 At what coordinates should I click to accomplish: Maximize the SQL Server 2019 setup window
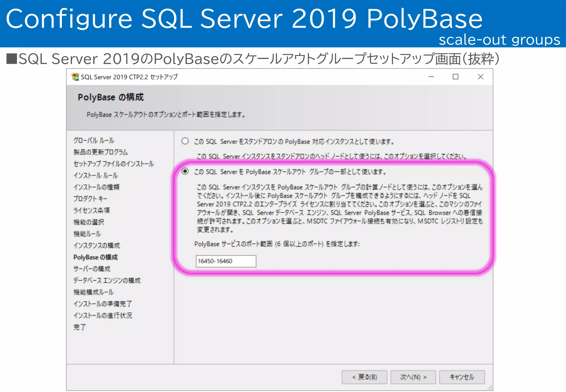tap(455, 77)
